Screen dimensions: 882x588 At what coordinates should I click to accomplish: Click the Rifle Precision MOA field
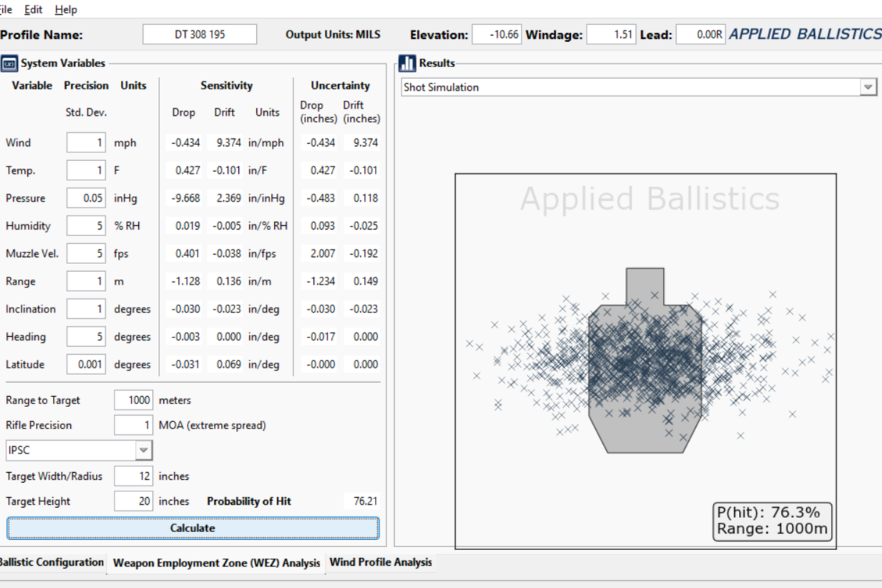(x=134, y=425)
